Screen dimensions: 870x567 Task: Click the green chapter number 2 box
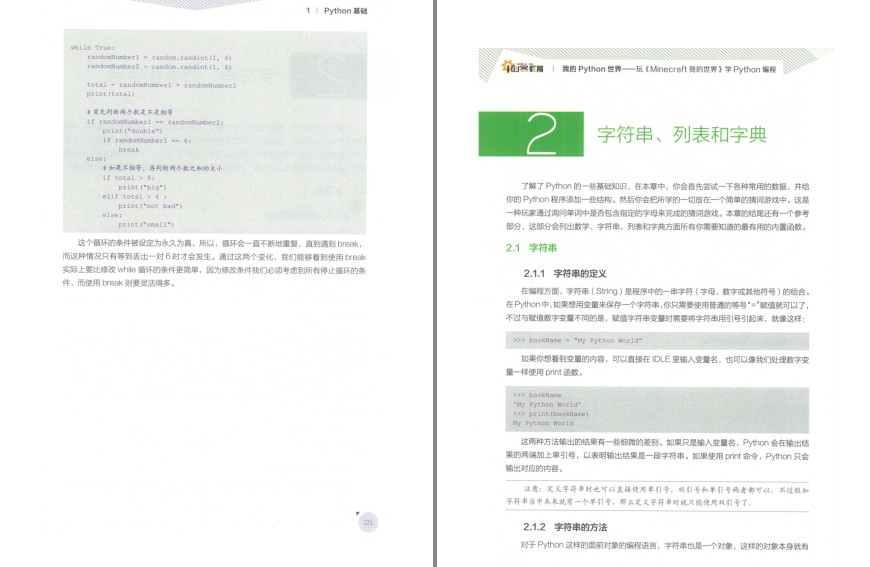click(531, 134)
